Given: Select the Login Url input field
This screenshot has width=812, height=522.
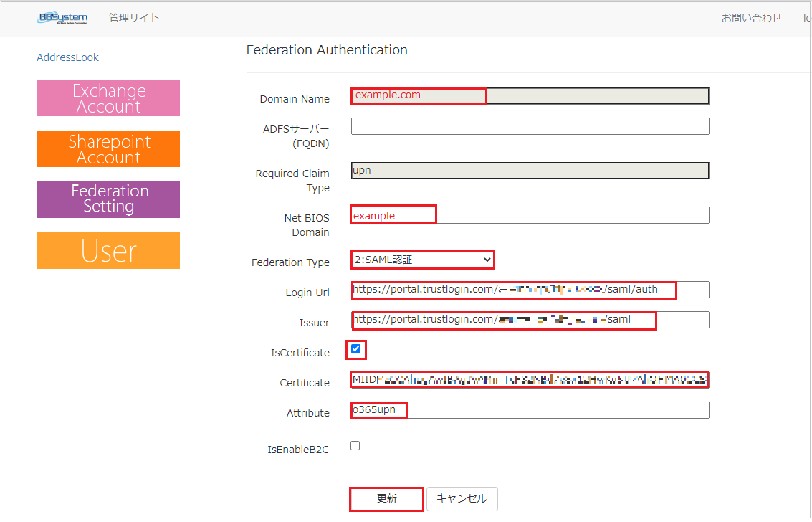Looking at the screenshot, I should [530, 290].
